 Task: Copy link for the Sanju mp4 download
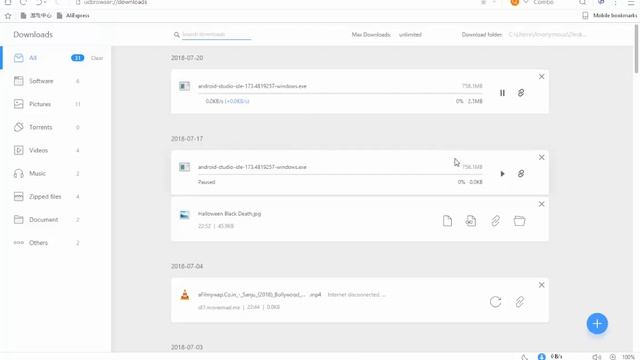pos(519,302)
